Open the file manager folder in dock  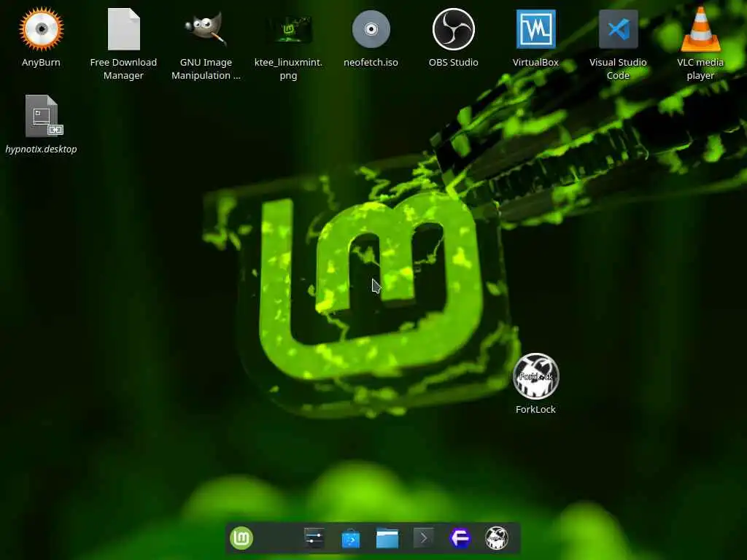point(387,538)
